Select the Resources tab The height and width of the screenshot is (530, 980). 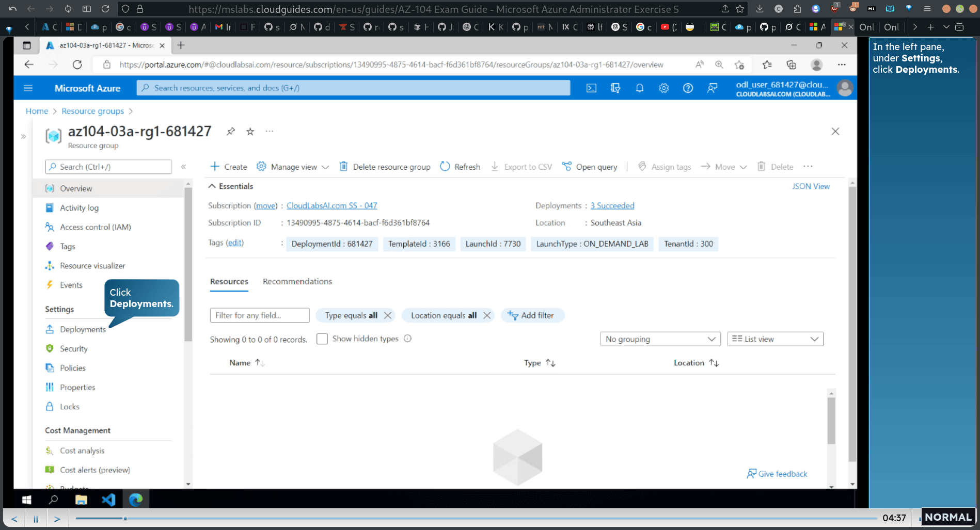pyautogui.click(x=229, y=281)
